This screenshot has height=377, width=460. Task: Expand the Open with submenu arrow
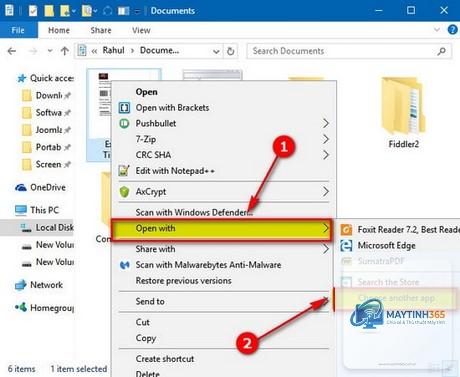[326, 228]
